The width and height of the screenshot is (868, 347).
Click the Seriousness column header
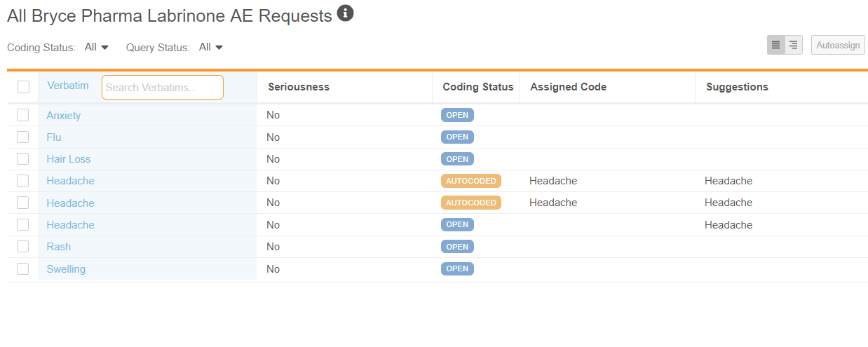tap(299, 87)
